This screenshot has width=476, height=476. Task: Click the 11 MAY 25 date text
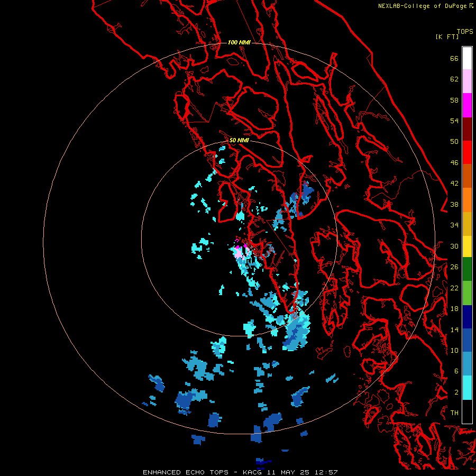[288, 472]
